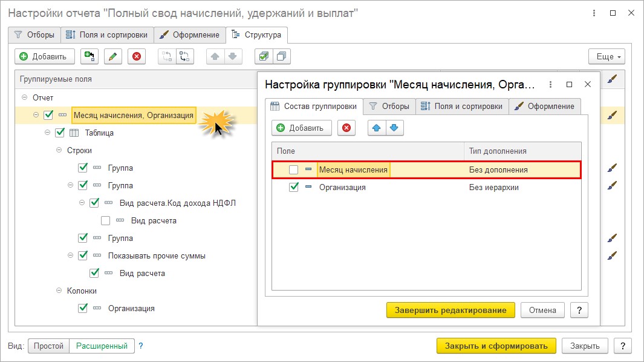
Task: Click main window help question button
Action: (623, 346)
